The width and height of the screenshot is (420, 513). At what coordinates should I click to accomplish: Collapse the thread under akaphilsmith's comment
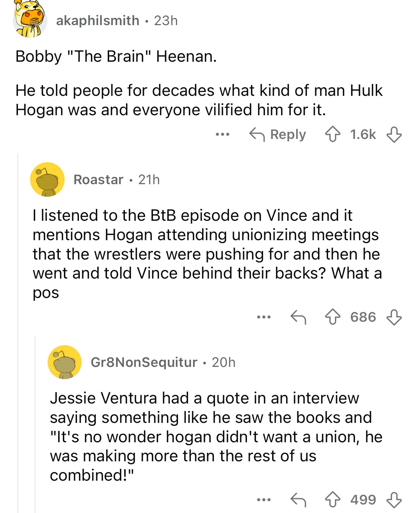click(x=18, y=323)
